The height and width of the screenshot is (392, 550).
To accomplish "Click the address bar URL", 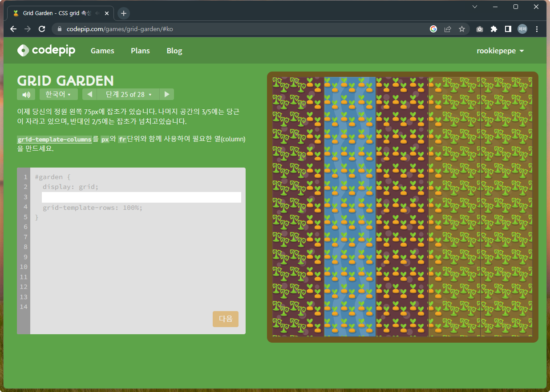I will (x=120, y=29).
